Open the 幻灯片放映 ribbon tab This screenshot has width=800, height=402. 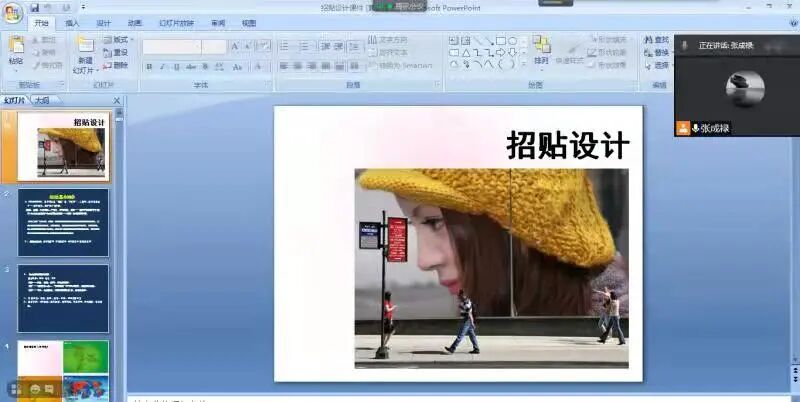176,23
